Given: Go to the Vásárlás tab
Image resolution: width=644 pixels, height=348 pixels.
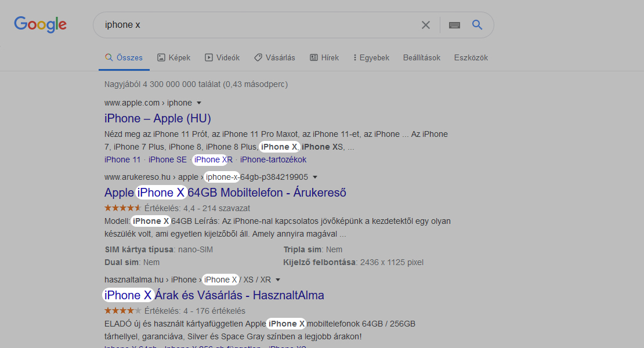Looking at the screenshot, I should click(274, 58).
